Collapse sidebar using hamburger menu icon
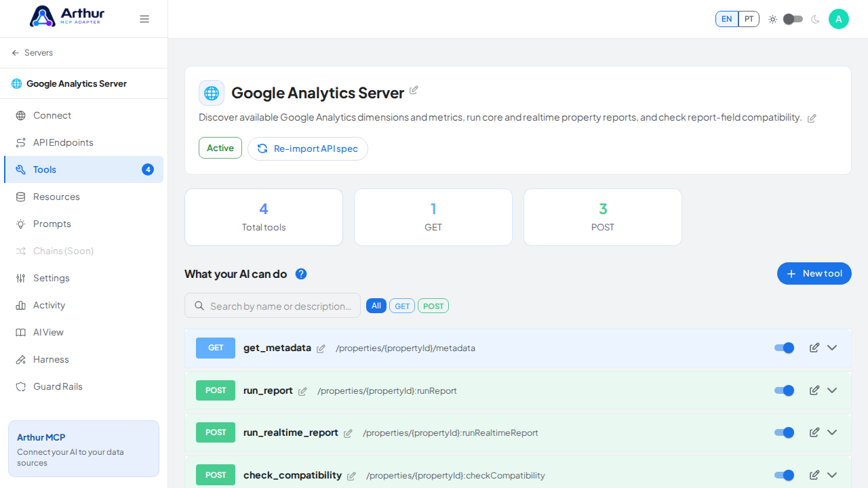The width and height of the screenshot is (868, 488). pyautogui.click(x=144, y=19)
